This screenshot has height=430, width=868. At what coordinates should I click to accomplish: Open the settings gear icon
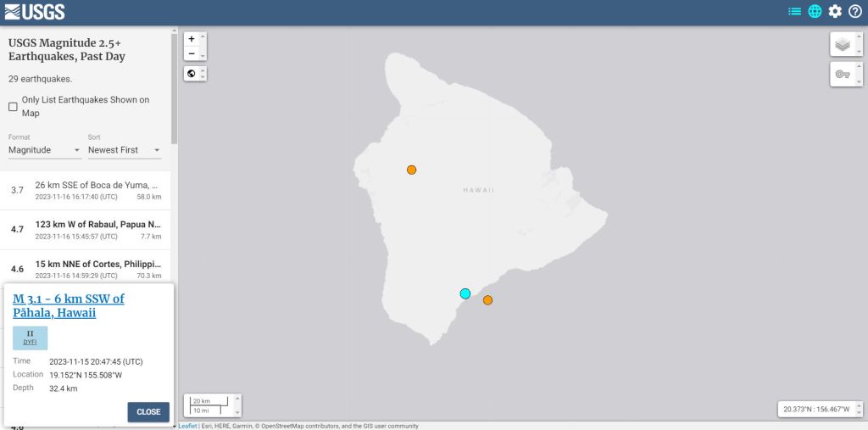tap(835, 11)
